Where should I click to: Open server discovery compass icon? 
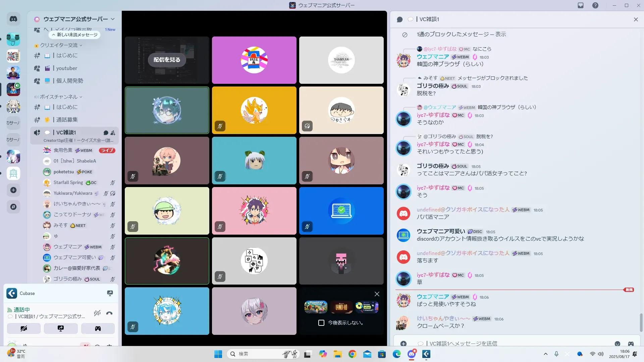tap(13, 207)
